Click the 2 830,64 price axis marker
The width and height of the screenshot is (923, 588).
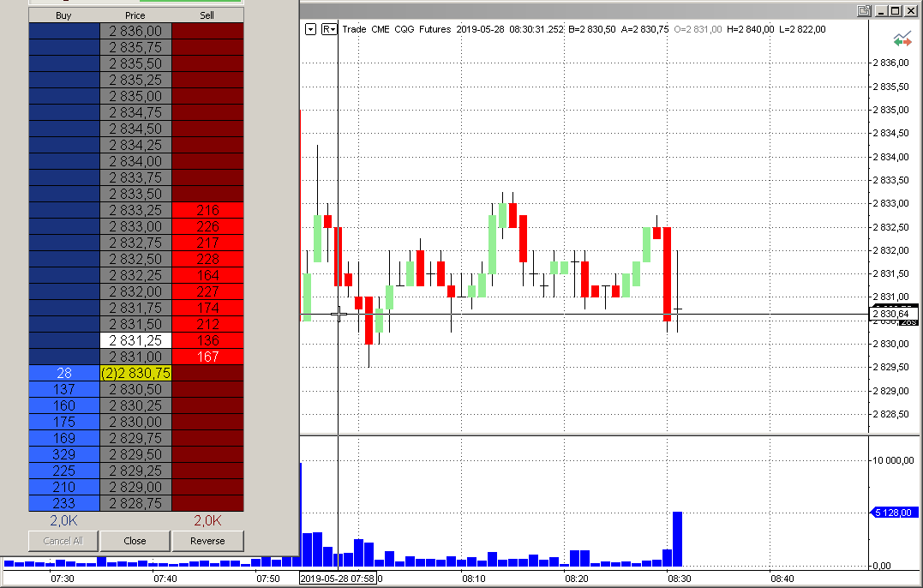[x=894, y=314]
